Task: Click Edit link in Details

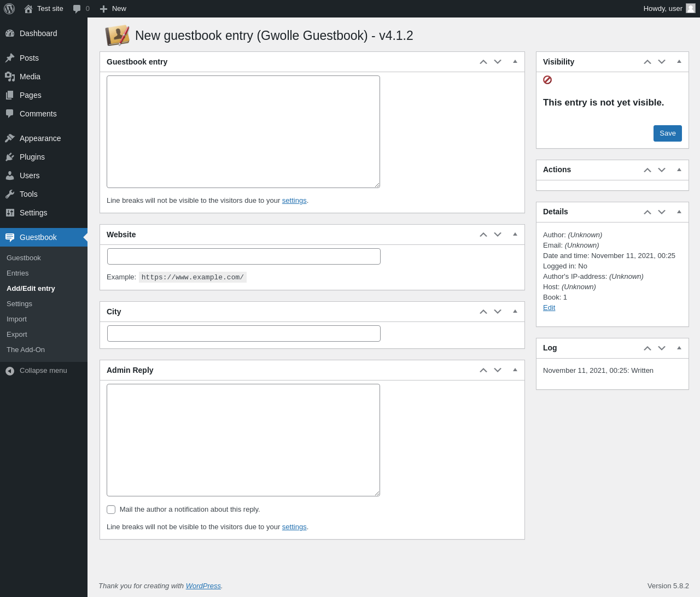Action: (x=549, y=308)
